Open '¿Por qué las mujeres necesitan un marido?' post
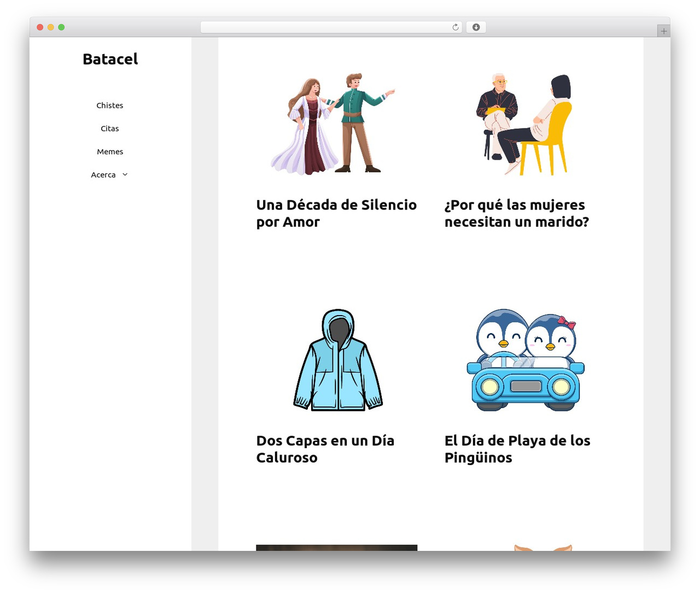 tap(517, 213)
